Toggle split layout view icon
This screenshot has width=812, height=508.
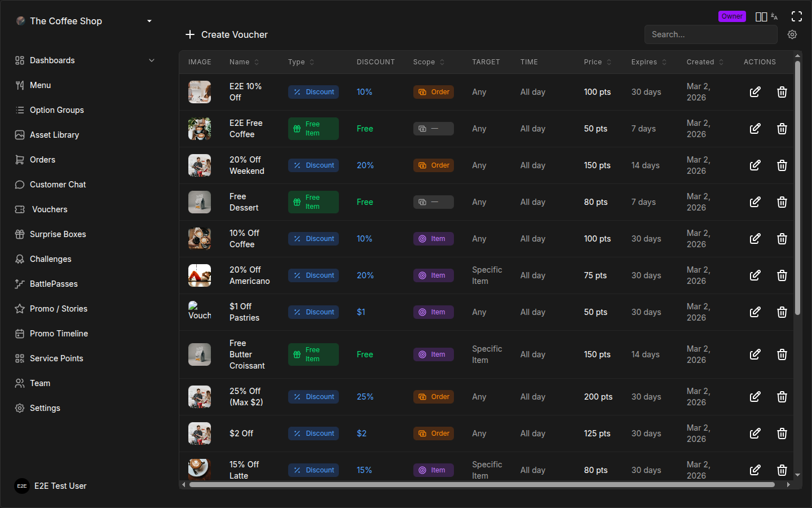tap(761, 17)
